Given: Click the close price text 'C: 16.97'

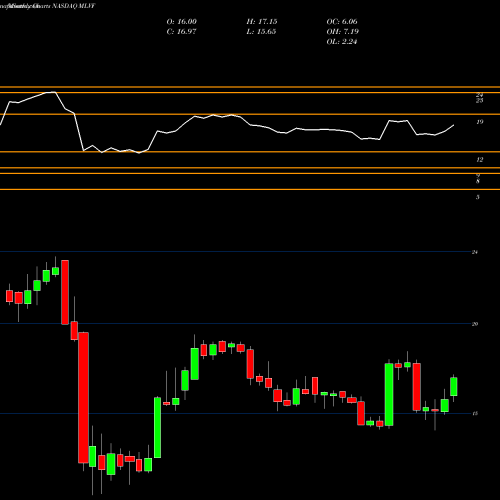Looking at the screenshot, I should tap(181, 32).
